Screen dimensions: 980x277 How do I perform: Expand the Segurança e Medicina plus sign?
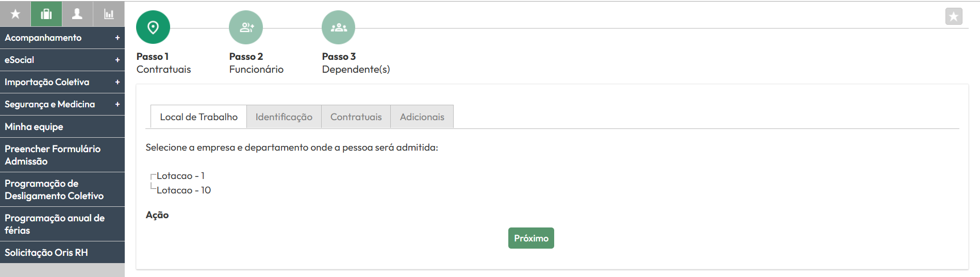tap(118, 104)
